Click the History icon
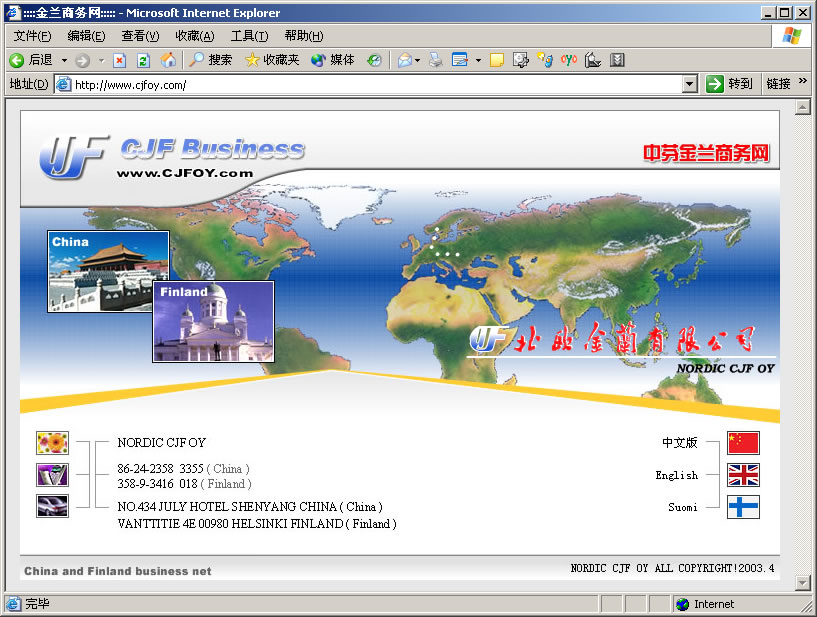The height and width of the screenshot is (617, 817). pyautogui.click(x=374, y=60)
